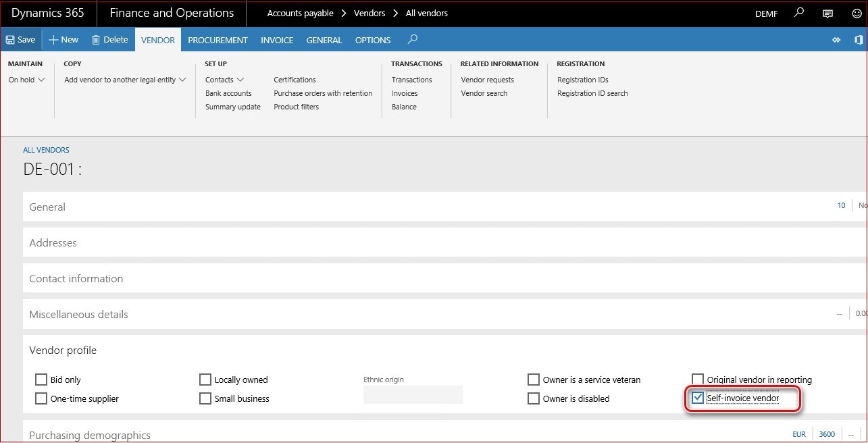Open the action pane search magnifier

(413, 39)
